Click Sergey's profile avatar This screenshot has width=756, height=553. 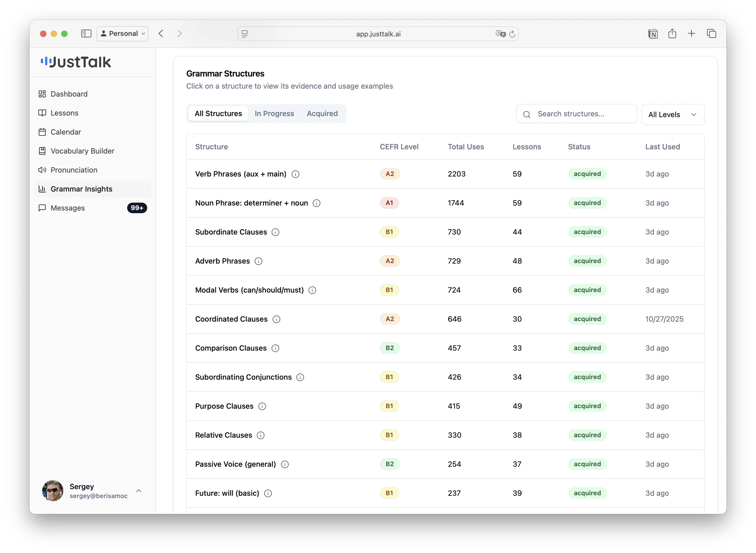[52, 491]
